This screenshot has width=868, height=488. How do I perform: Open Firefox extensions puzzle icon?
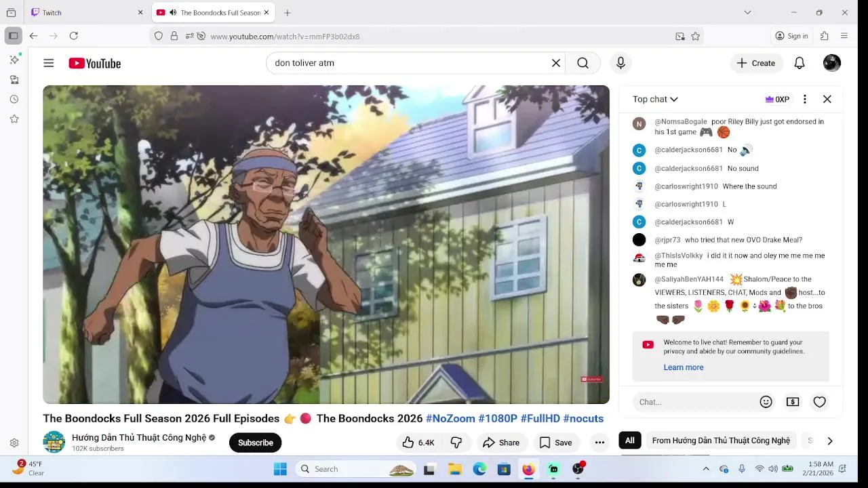click(x=825, y=36)
